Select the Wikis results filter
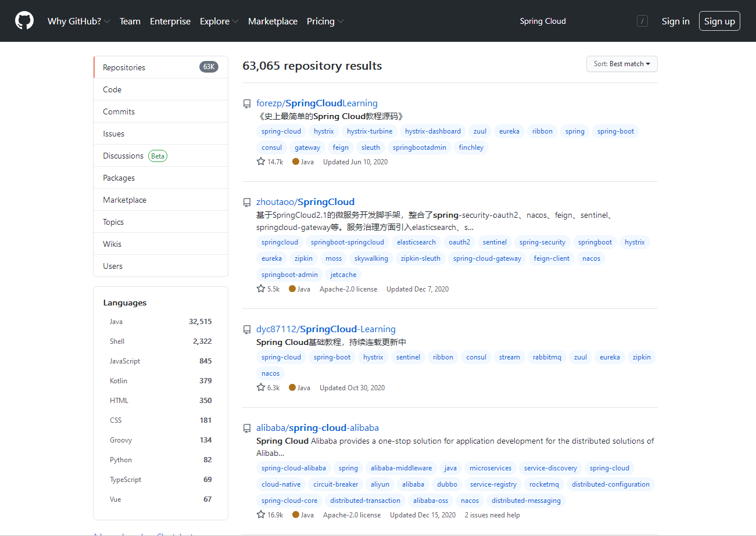This screenshot has height=536, width=756. tap(160, 244)
